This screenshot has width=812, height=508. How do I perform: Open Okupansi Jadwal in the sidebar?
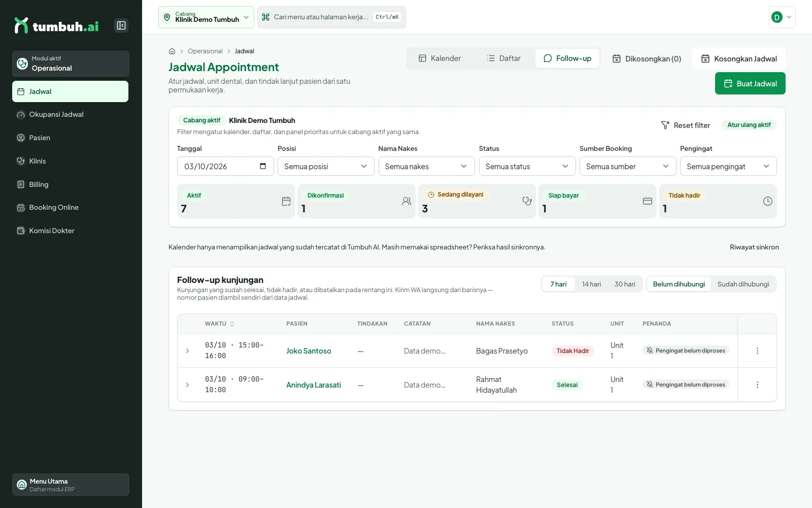pyautogui.click(x=70, y=115)
